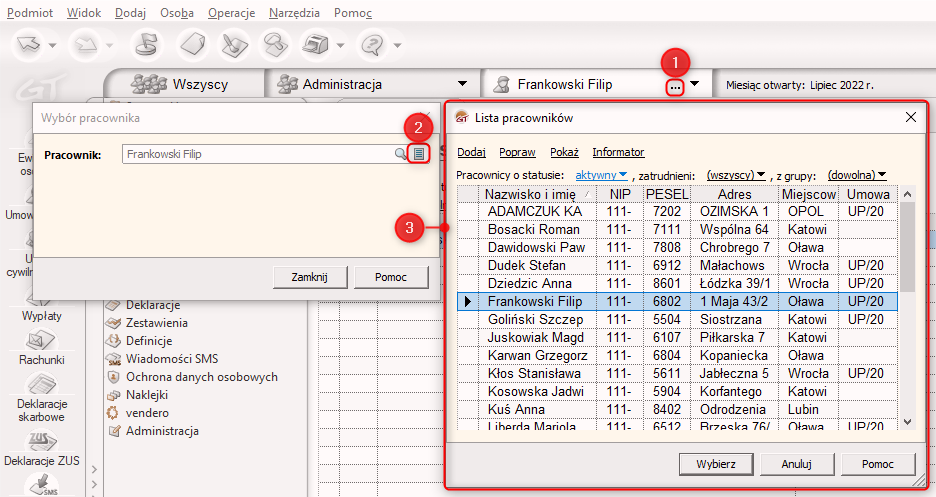The width and height of the screenshot is (936, 497).
Task: Open Naklejki in the module tree
Action: pyautogui.click(x=147, y=395)
